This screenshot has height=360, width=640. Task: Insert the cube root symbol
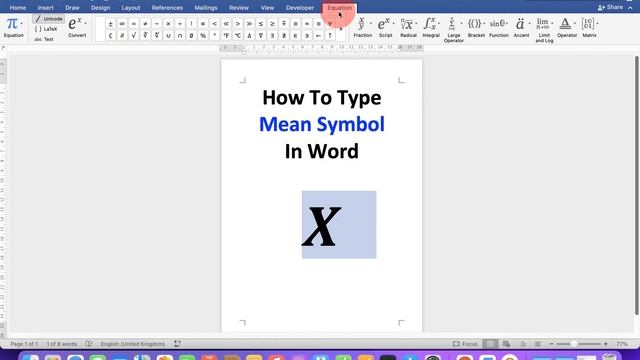coord(145,36)
